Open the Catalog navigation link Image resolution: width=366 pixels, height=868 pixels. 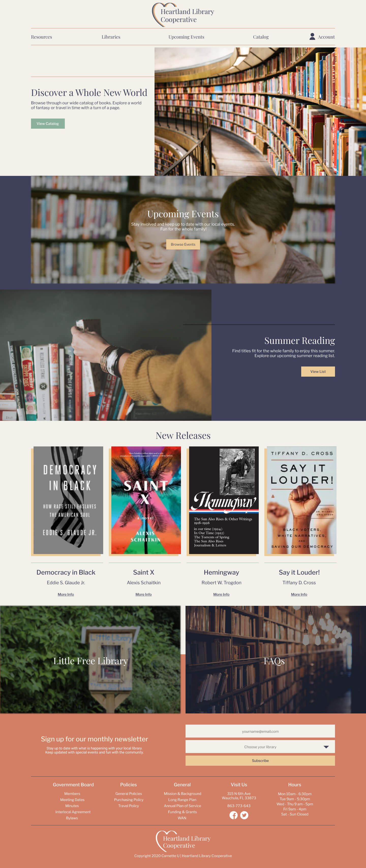[x=261, y=37]
